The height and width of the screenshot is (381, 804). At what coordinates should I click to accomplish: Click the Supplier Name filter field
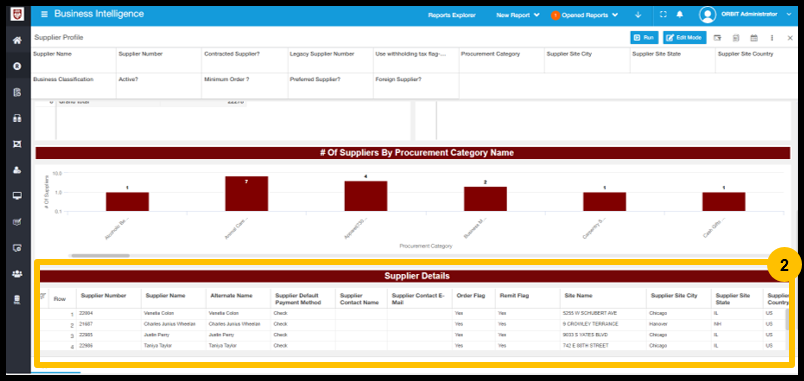(73, 61)
